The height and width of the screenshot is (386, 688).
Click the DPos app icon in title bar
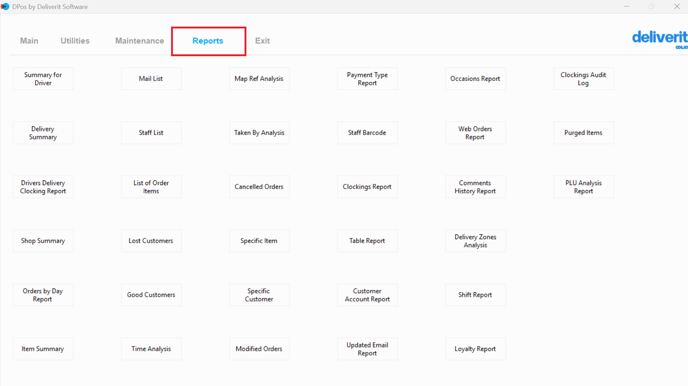pyautogui.click(x=5, y=7)
